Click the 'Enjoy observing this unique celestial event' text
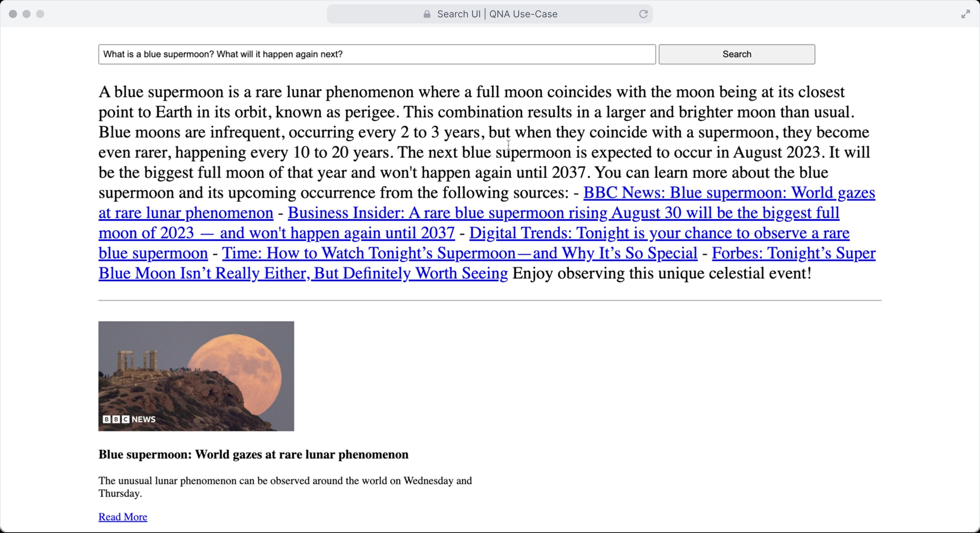This screenshot has width=980, height=533. (x=661, y=274)
